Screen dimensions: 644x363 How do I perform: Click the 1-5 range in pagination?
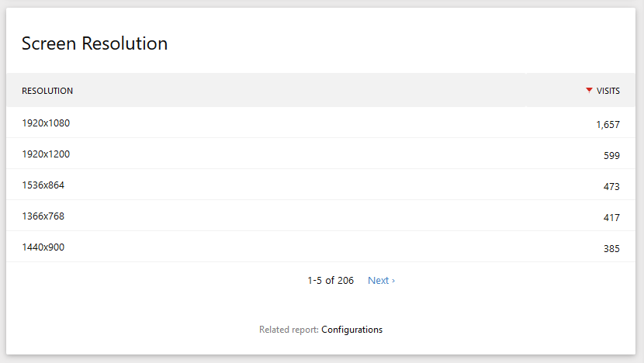pos(314,281)
